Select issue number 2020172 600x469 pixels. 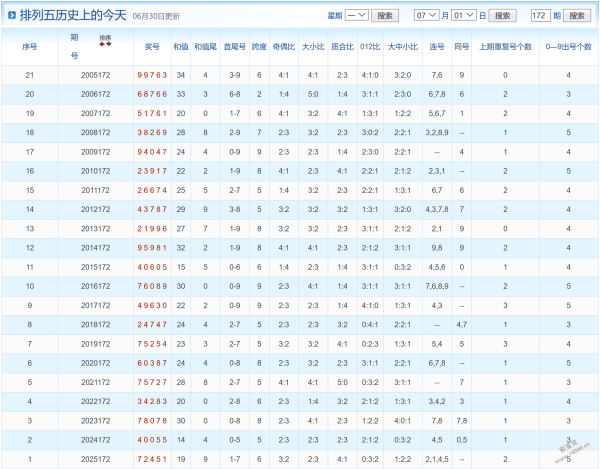click(x=95, y=363)
